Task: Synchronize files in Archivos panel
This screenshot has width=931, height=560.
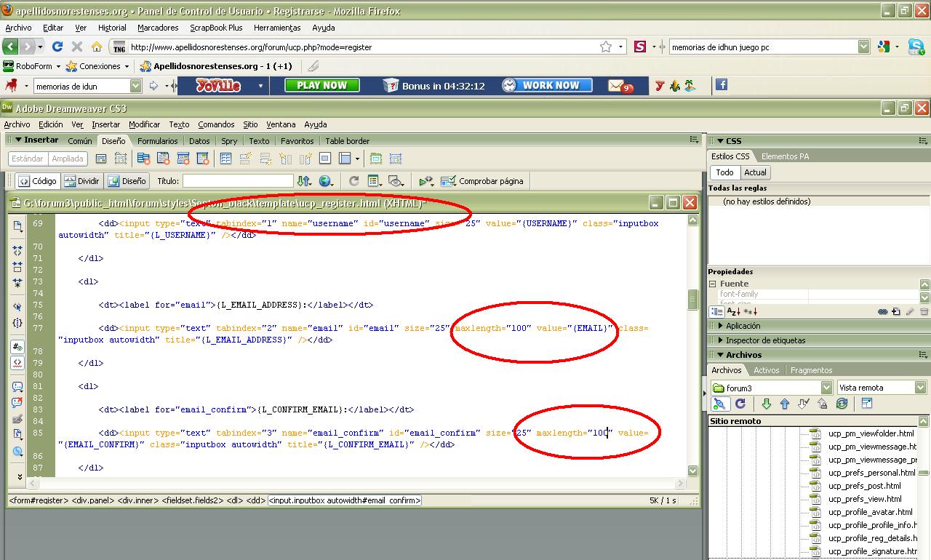Action: pyautogui.click(x=842, y=404)
